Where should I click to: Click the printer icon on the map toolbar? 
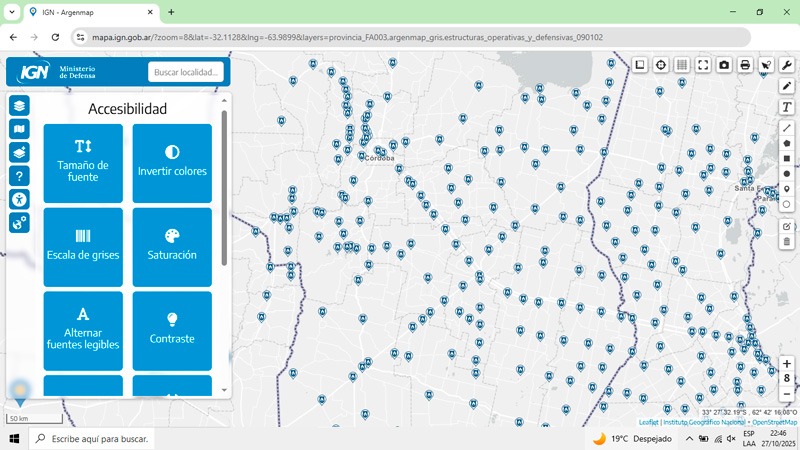[745, 65]
